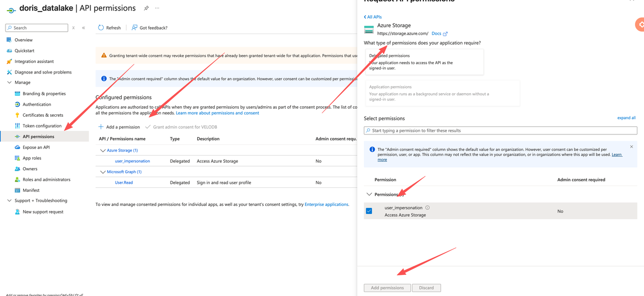Collapse the Manage section in sidebar
This screenshot has height=296, width=644.
pos(9,83)
